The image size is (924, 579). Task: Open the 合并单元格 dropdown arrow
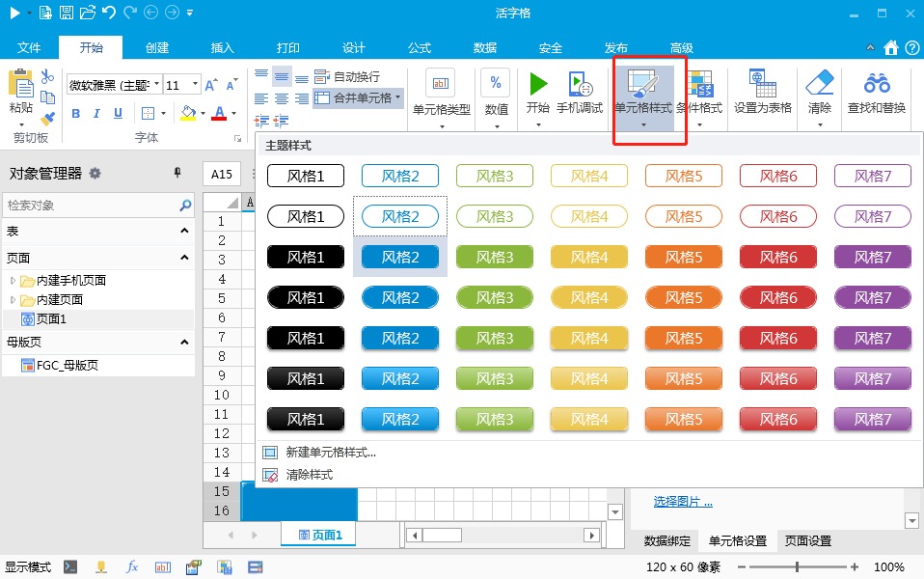398,97
